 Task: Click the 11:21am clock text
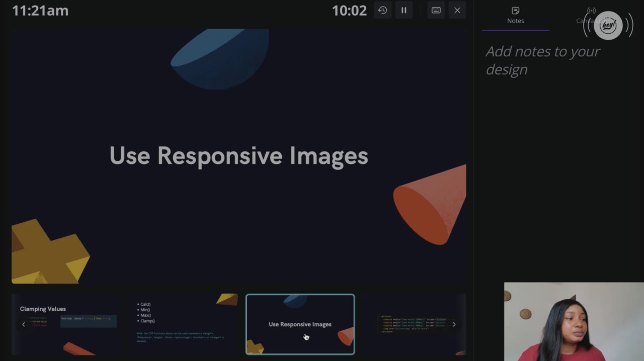40,11
